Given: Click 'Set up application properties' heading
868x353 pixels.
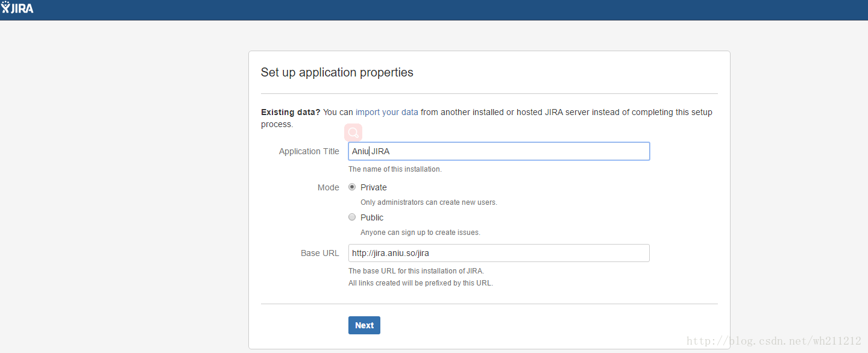Looking at the screenshot, I should (x=337, y=72).
